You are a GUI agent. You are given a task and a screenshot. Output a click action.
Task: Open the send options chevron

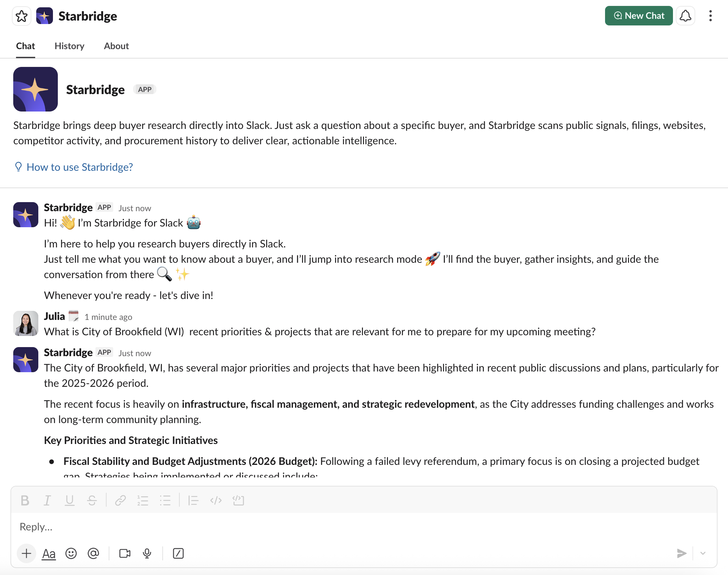pyautogui.click(x=704, y=553)
